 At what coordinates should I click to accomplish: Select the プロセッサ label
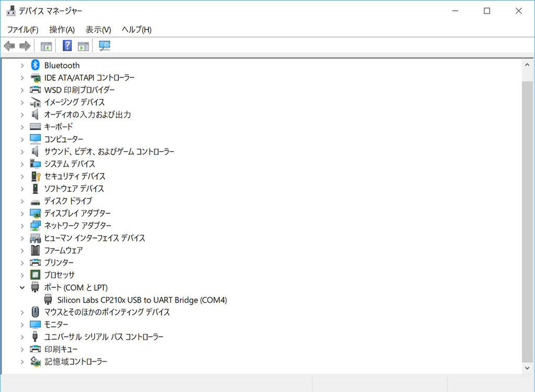point(60,275)
